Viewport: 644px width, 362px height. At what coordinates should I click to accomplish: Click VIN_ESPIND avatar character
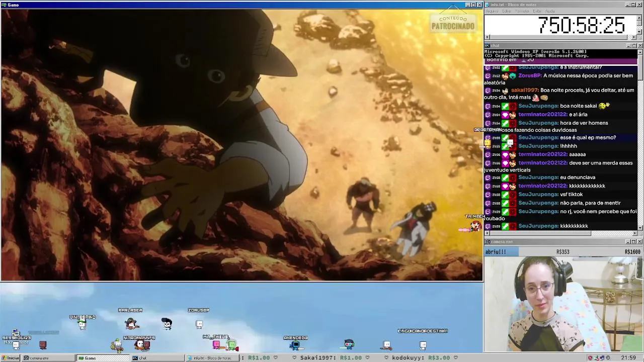coord(82,325)
